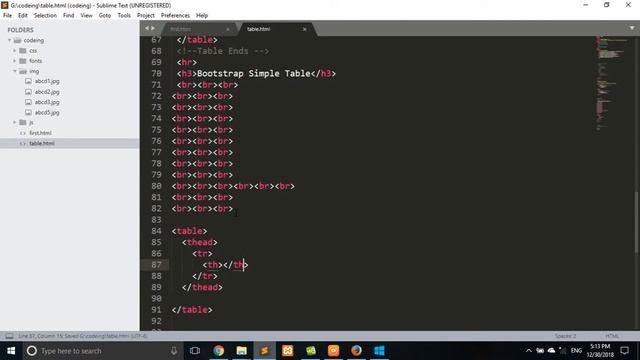Viewport: 640px width, 360px height.
Task: Toggle sidebar via status bar panel icon
Action: (9, 336)
